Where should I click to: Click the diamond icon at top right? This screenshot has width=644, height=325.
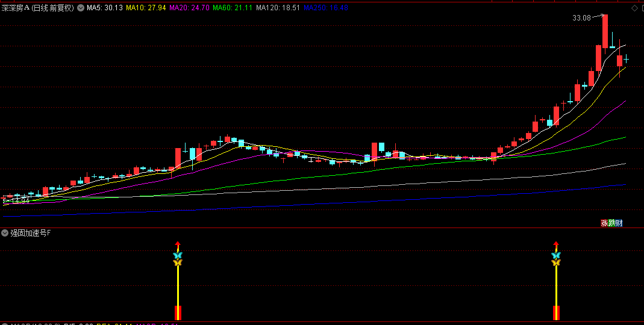[634, 8]
